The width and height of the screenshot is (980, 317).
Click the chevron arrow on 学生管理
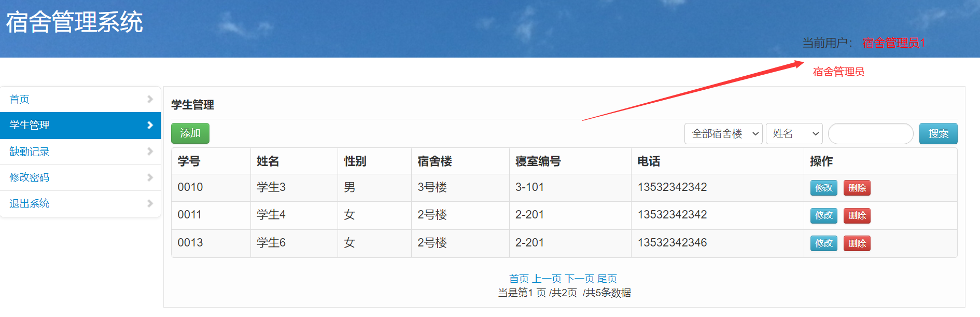[x=150, y=125]
